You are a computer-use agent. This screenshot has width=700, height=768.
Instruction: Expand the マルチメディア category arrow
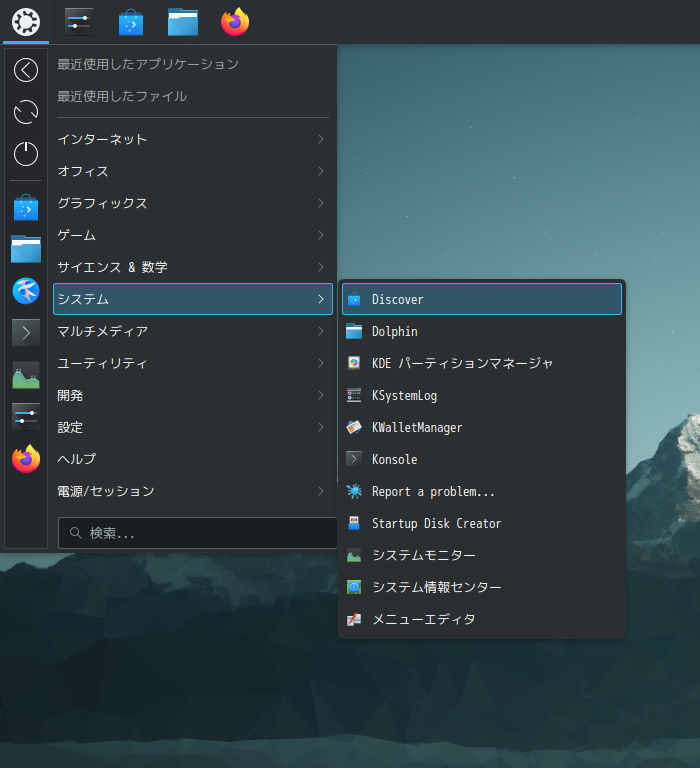(321, 331)
